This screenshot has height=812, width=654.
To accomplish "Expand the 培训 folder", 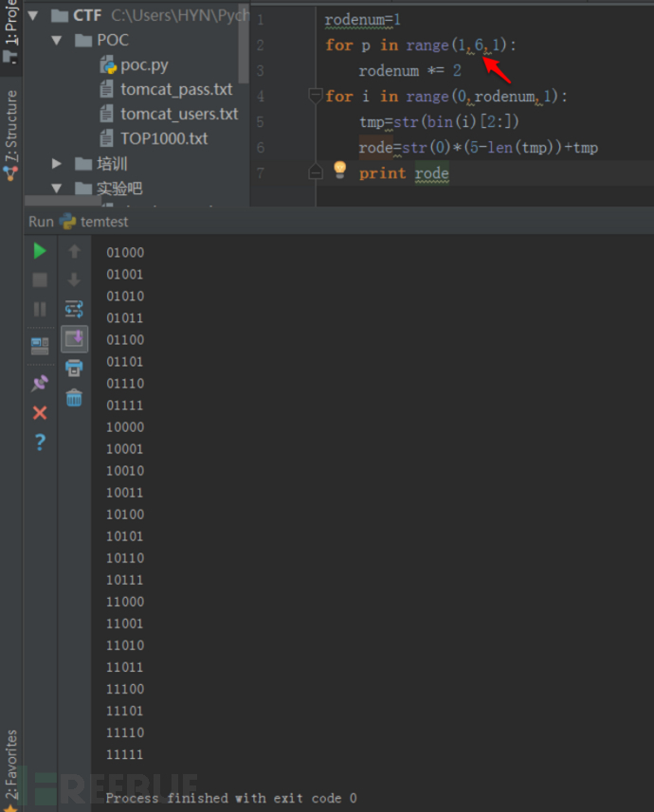I will (x=57, y=164).
